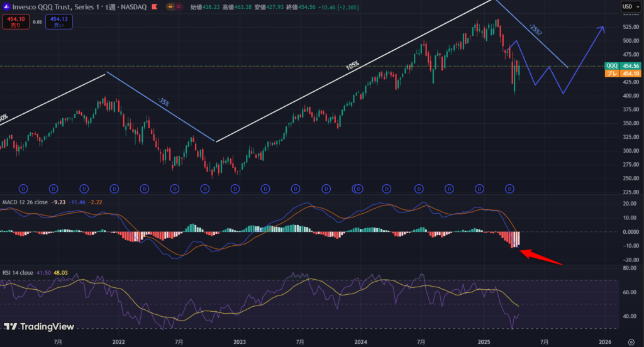
Task: Click the 300.00 price axis label
Action: click(x=631, y=151)
